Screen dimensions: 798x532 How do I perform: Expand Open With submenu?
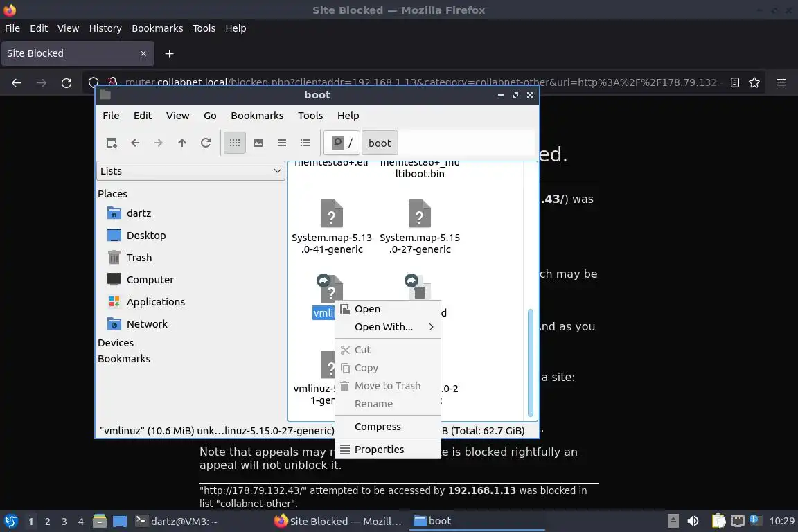click(x=388, y=327)
